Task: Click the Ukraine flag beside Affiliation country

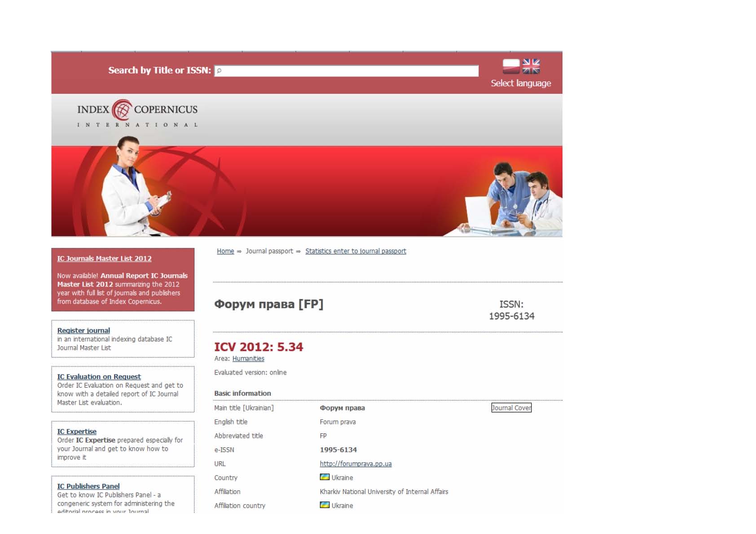Action: 325,505
